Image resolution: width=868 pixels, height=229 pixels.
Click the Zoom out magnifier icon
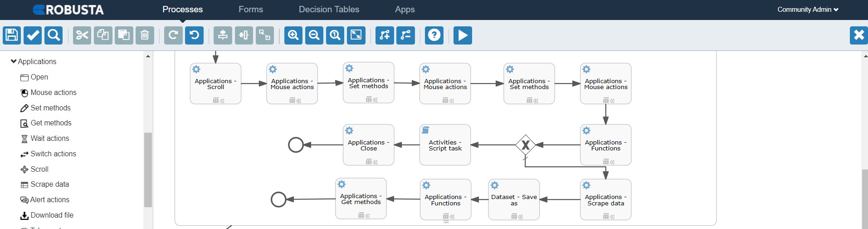pos(314,35)
